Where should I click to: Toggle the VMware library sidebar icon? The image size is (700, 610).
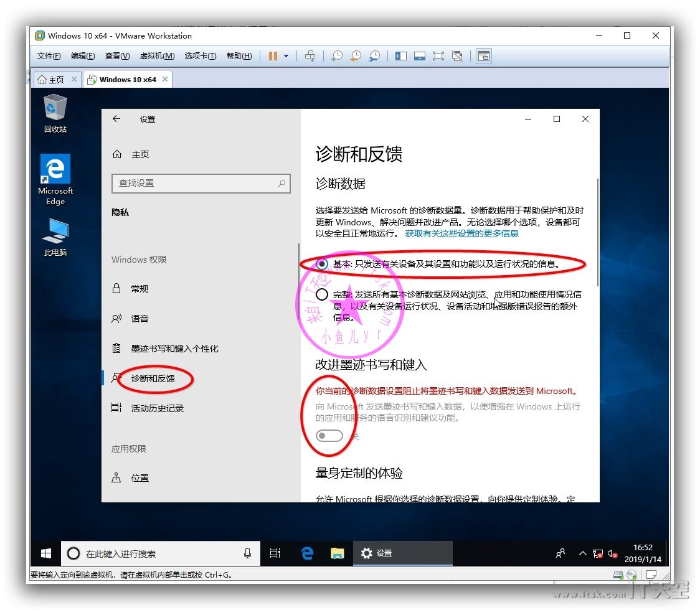(x=401, y=56)
